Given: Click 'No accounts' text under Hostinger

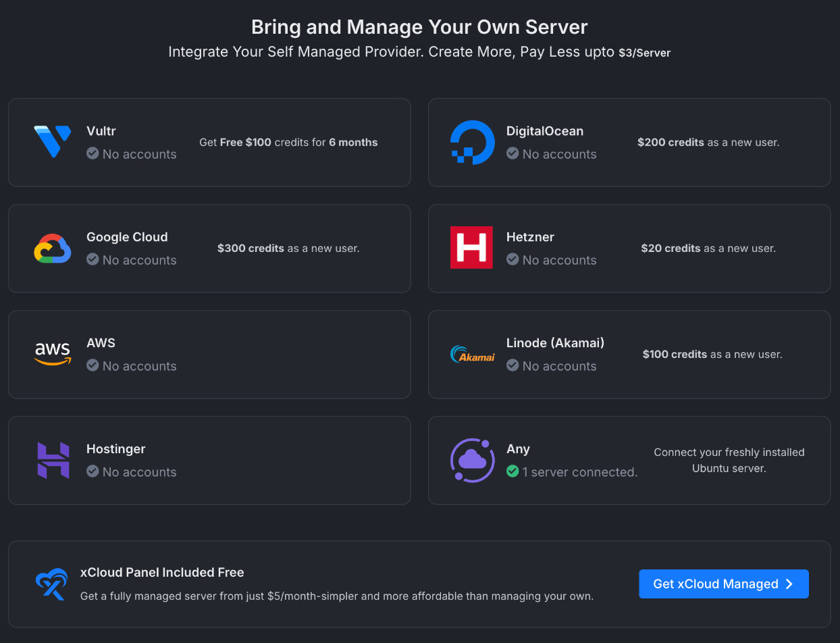Looking at the screenshot, I should pos(139,472).
